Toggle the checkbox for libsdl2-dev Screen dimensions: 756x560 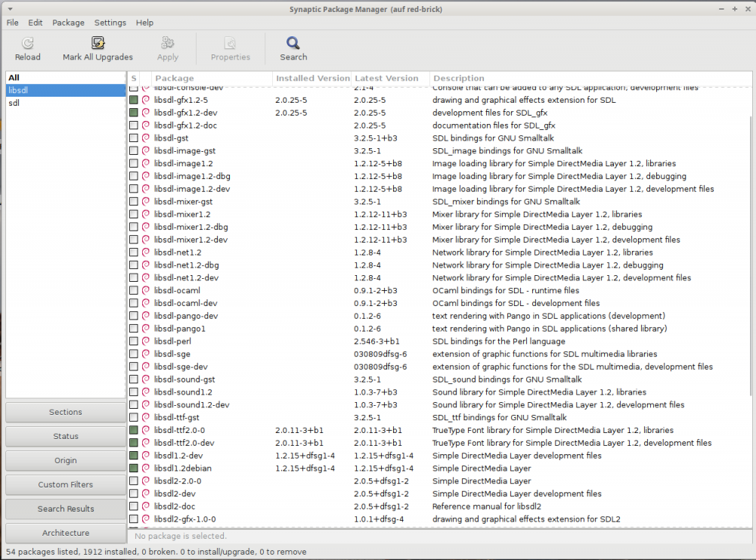point(133,493)
